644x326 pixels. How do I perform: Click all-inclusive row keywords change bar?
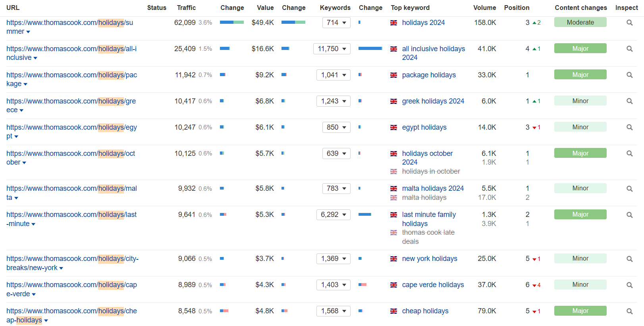point(370,48)
